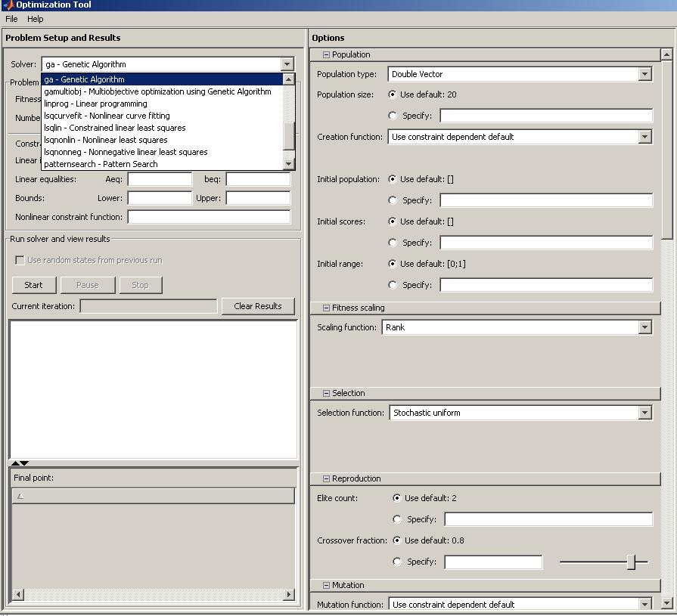The height and width of the screenshot is (616, 677).
Task: Check Use random states from previous run
Action: [x=20, y=260]
